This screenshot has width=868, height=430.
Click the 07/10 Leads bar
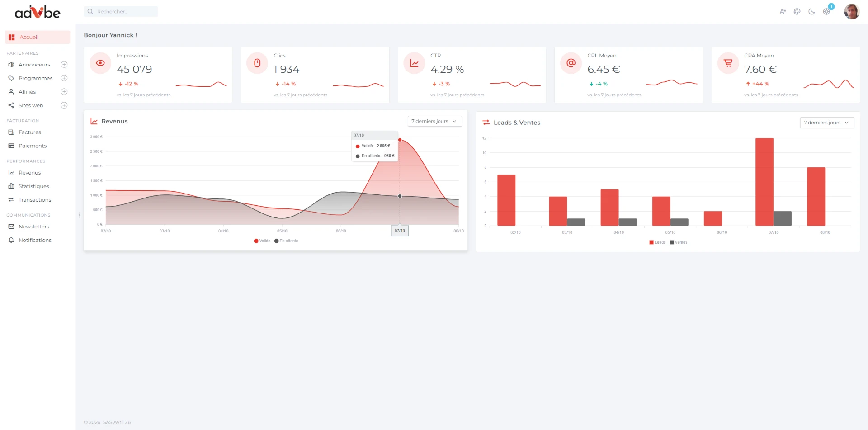[764, 182]
